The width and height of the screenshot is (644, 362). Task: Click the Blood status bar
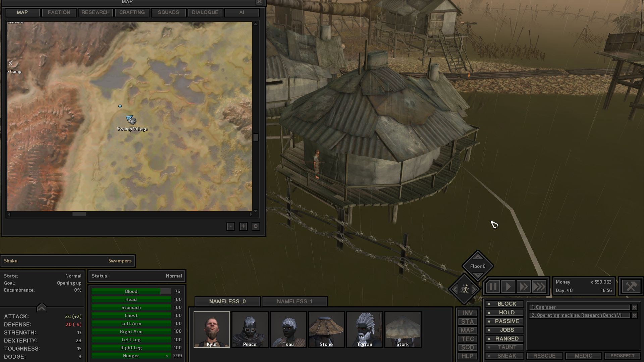point(131,291)
